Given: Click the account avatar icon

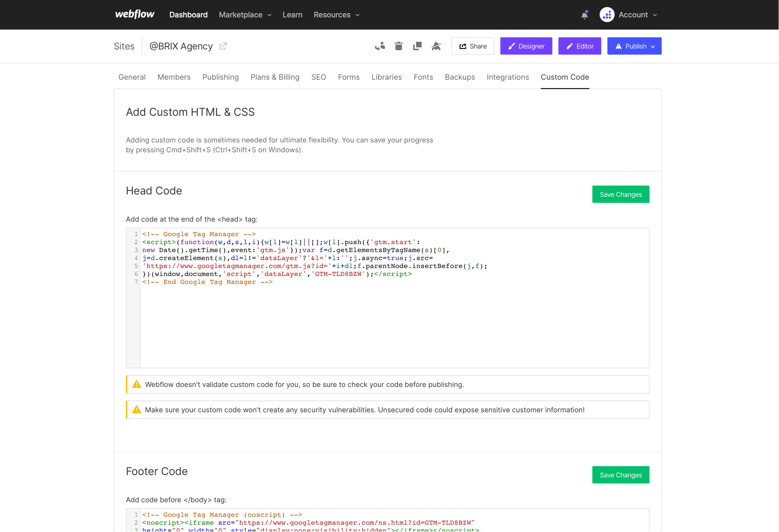Looking at the screenshot, I should point(607,15).
